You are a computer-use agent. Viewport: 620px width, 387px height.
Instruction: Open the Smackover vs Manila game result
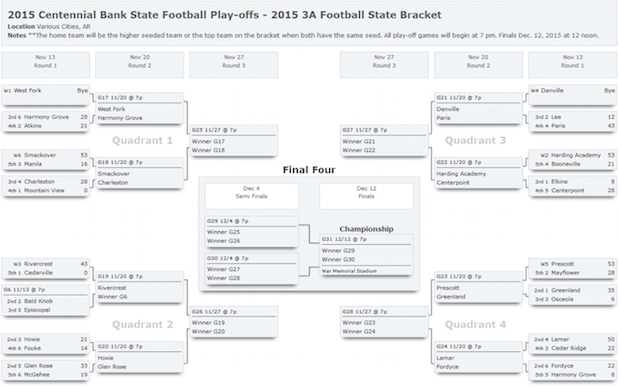click(x=45, y=160)
